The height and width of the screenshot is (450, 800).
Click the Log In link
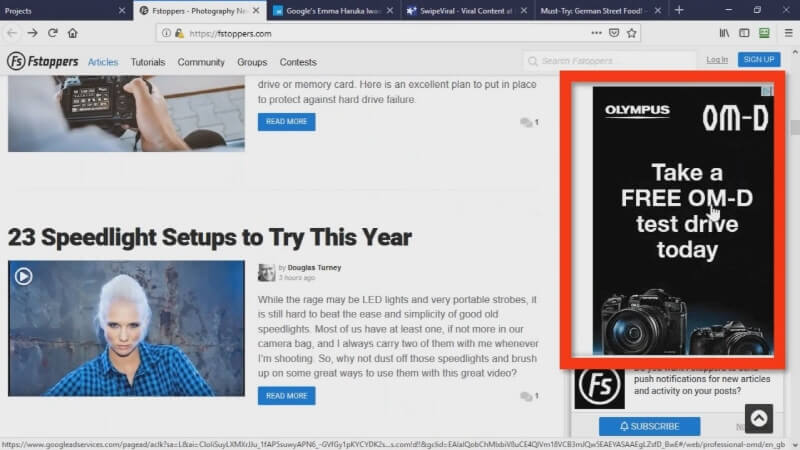click(x=717, y=60)
